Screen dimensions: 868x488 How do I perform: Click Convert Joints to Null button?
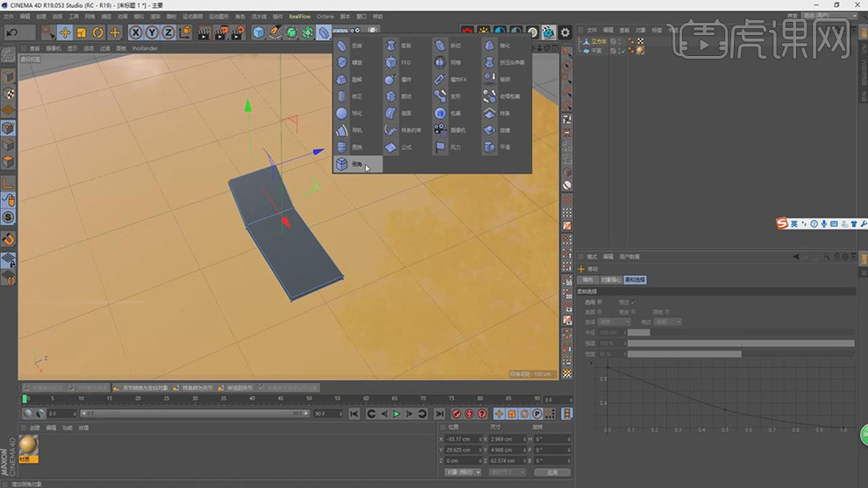pyautogui.click(x=140, y=388)
